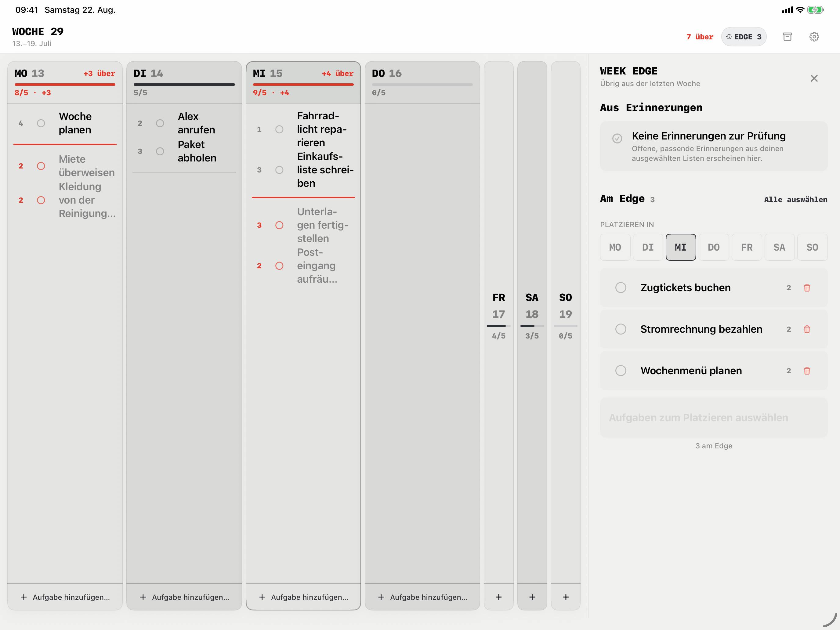Choose DO in Platzieren in row
Screen dimensions: 840x630
[x=714, y=247]
